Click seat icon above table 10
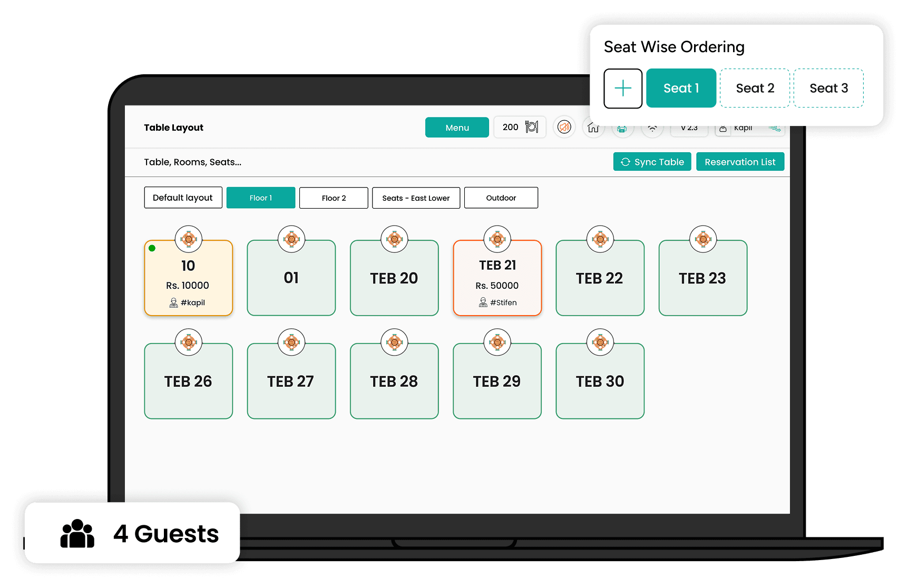Image resolution: width=908 pixels, height=588 pixels. pyautogui.click(x=189, y=239)
